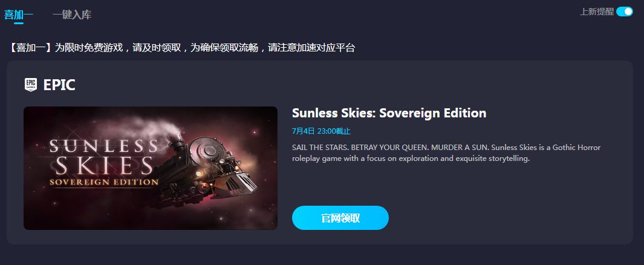Click the SUNLESS SKIES logo in the banner

(104, 158)
